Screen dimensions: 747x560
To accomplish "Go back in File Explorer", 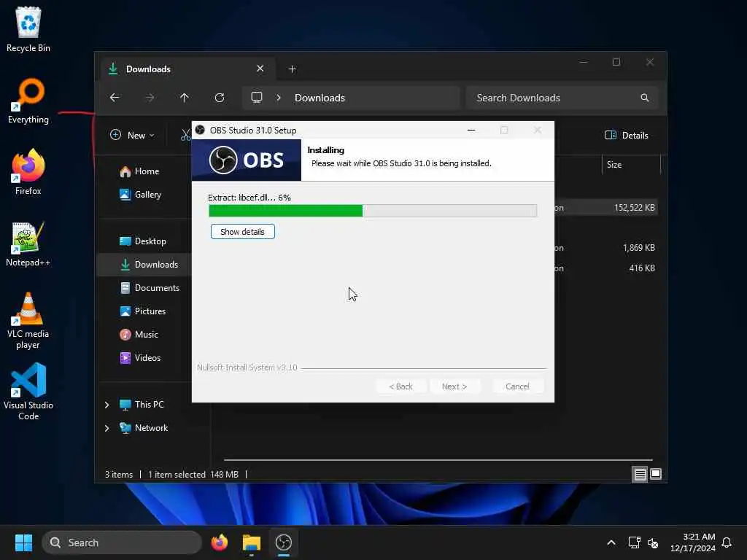I will 115,98.
